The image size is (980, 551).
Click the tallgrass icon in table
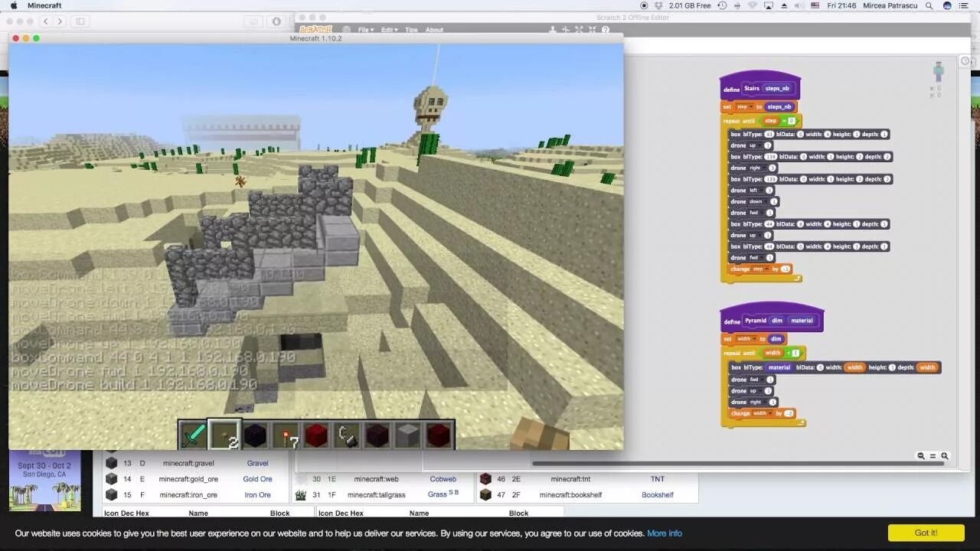(302, 495)
